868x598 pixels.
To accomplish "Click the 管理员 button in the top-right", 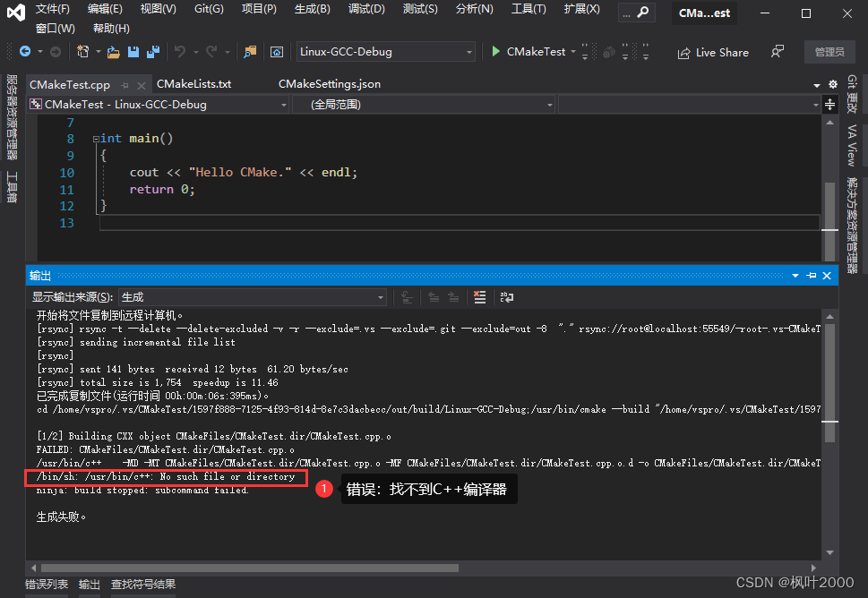I will 829,52.
